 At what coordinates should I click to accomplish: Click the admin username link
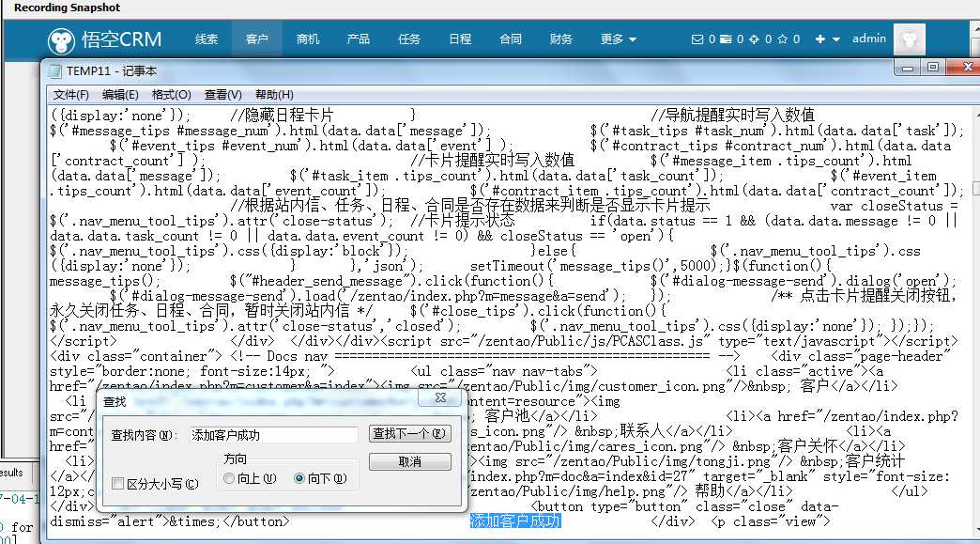pos(868,39)
